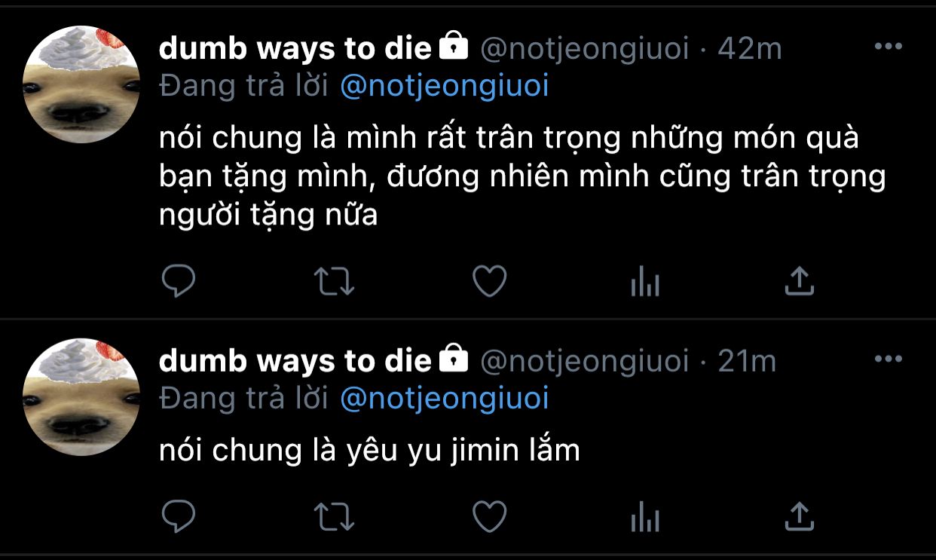
Task: Open the 42m timestamp of first tweet
Action: click(750, 49)
